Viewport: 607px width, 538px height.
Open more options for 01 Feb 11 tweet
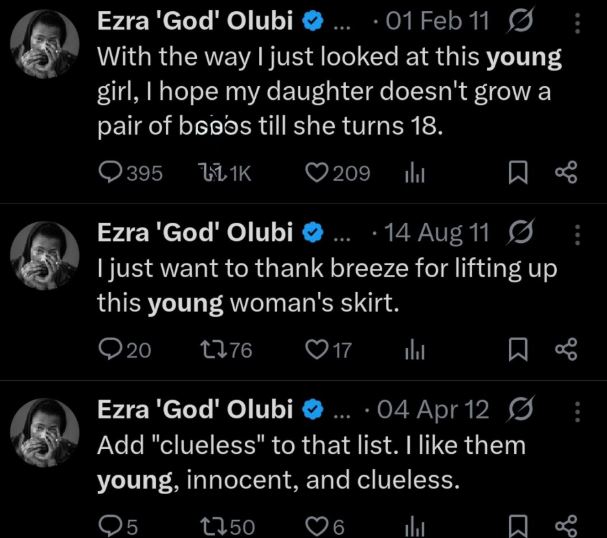tap(577, 22)
